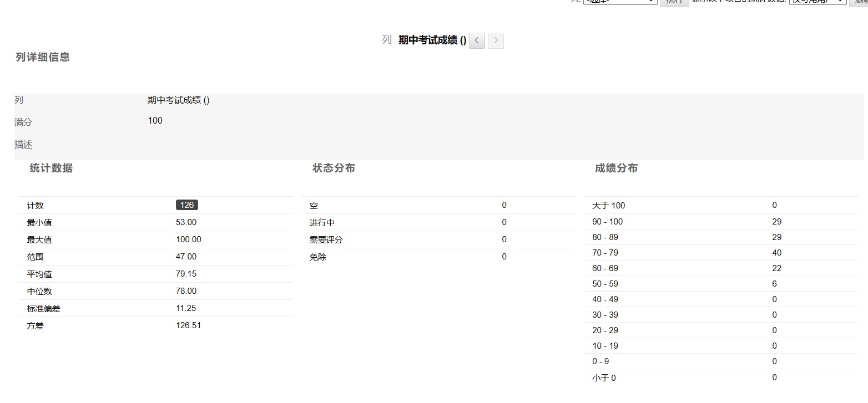
Task: Click the 50 - 59 count of 6
Action: point(774,284)
